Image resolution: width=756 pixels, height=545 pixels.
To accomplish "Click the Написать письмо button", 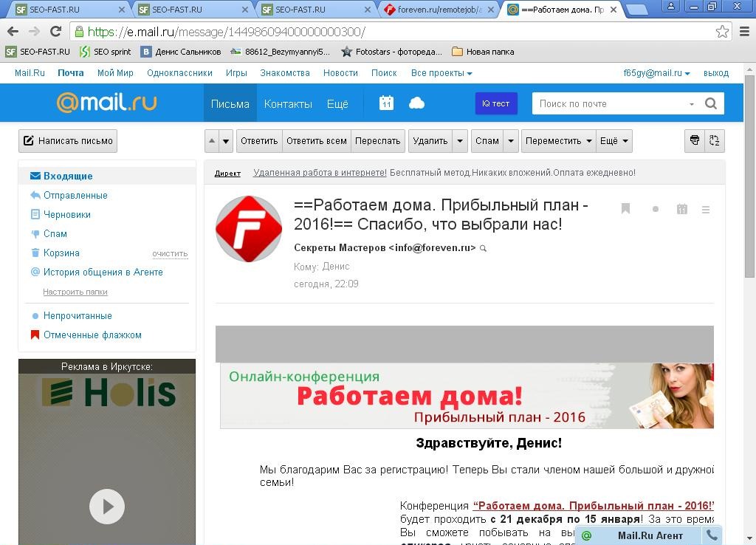I will [68, 141].
